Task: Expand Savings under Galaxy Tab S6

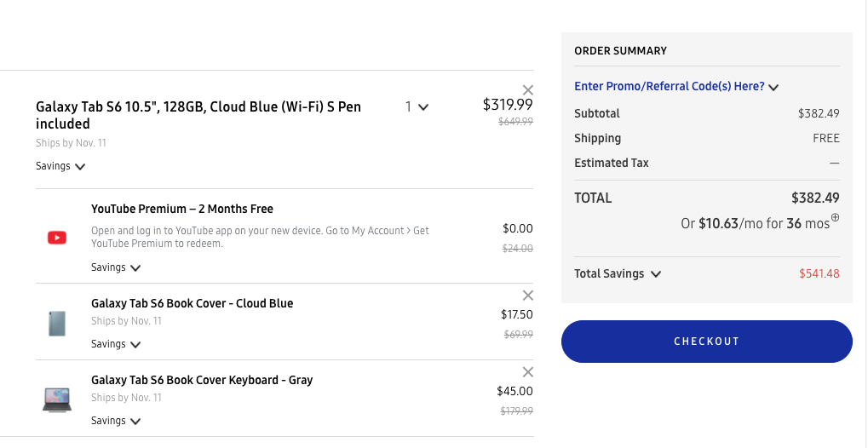Action: pos(60,166)
